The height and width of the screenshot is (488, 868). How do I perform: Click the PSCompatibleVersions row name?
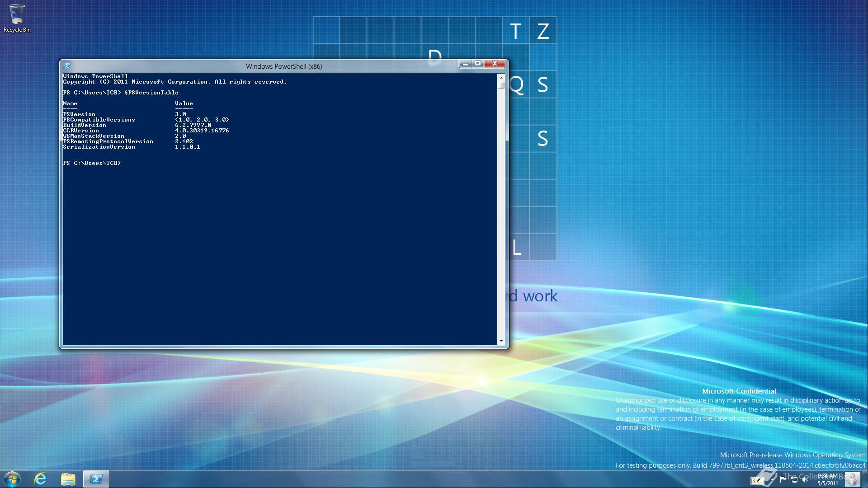pos(99,120)
